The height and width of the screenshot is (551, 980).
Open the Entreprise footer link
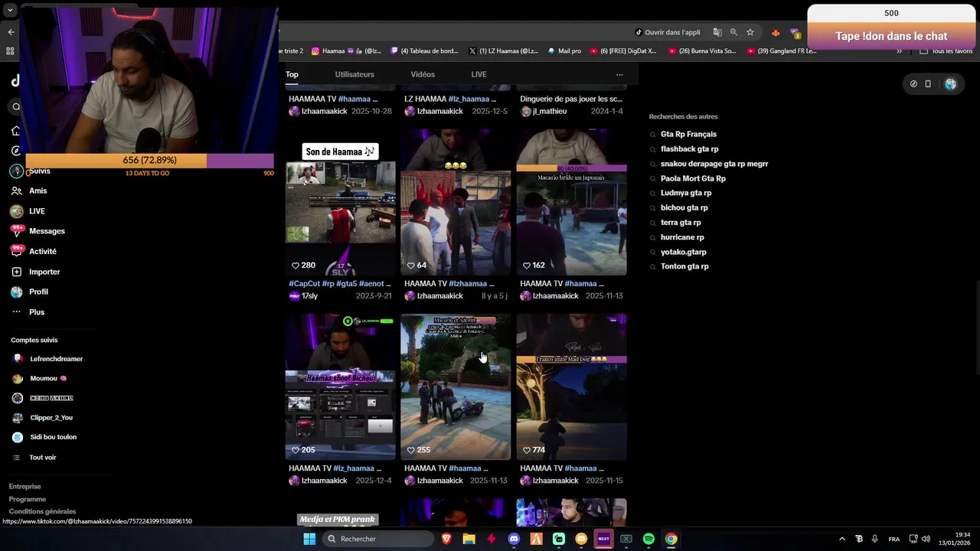tap(25, 487)
